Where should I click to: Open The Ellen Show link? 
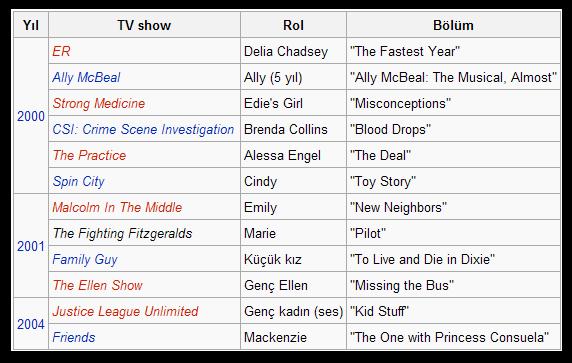pos(98,285)
